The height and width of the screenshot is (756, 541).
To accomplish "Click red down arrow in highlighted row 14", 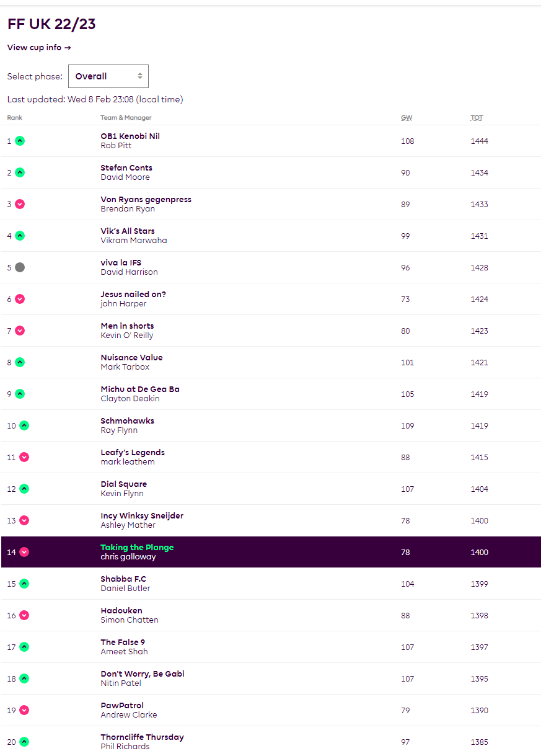I will [x=24, y=552].
